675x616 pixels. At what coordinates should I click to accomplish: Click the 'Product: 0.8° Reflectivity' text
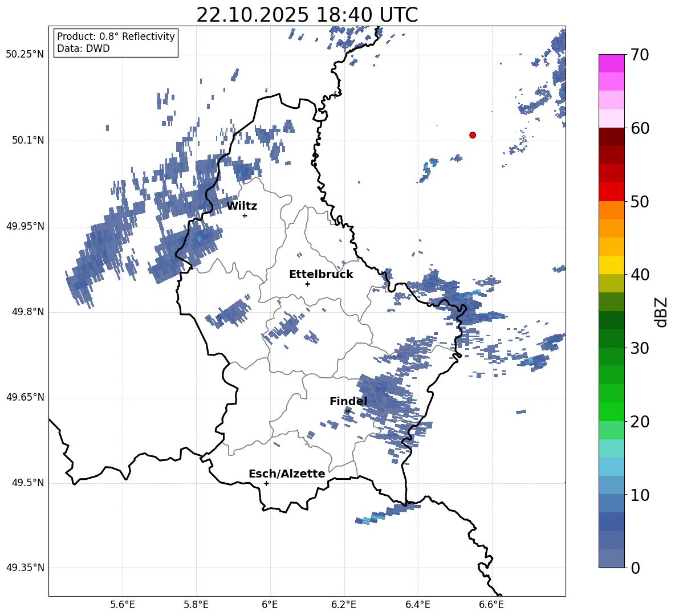click(x=116, y=36)
